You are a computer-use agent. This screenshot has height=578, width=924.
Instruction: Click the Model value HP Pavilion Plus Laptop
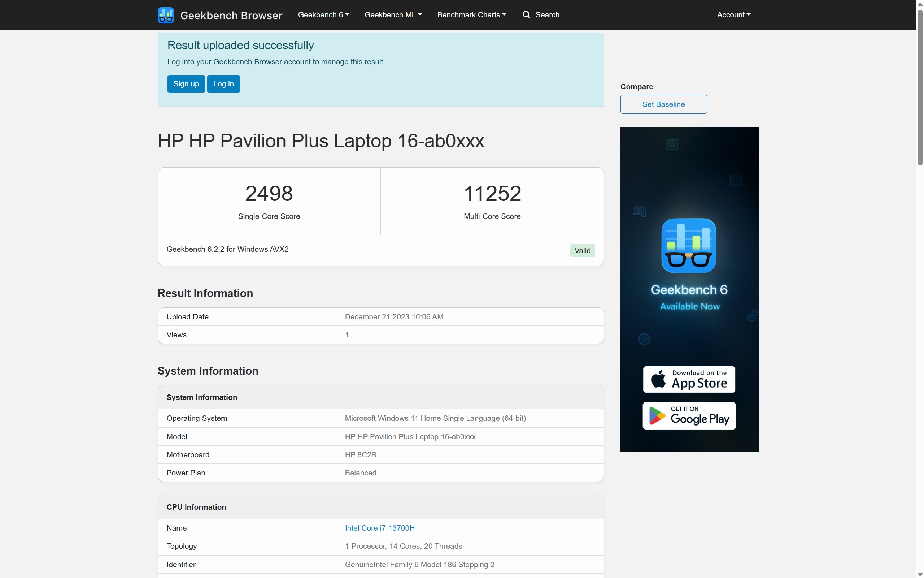click(410, 436)
